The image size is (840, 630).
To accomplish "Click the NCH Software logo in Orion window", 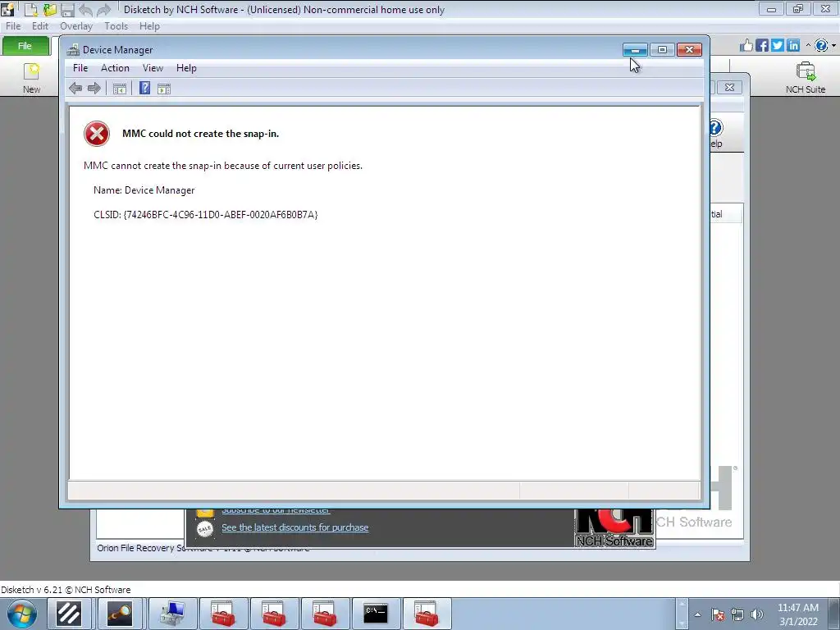I will 614,527.
